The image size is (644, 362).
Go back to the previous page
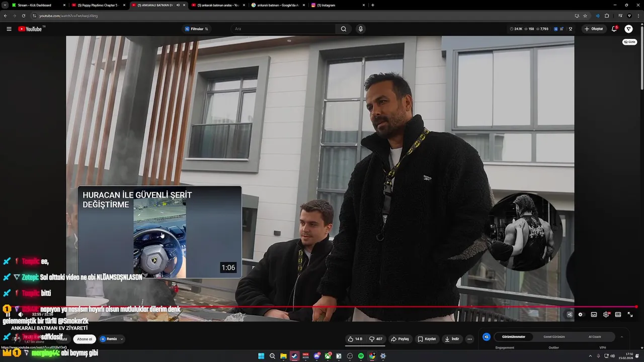pos(5,16)
